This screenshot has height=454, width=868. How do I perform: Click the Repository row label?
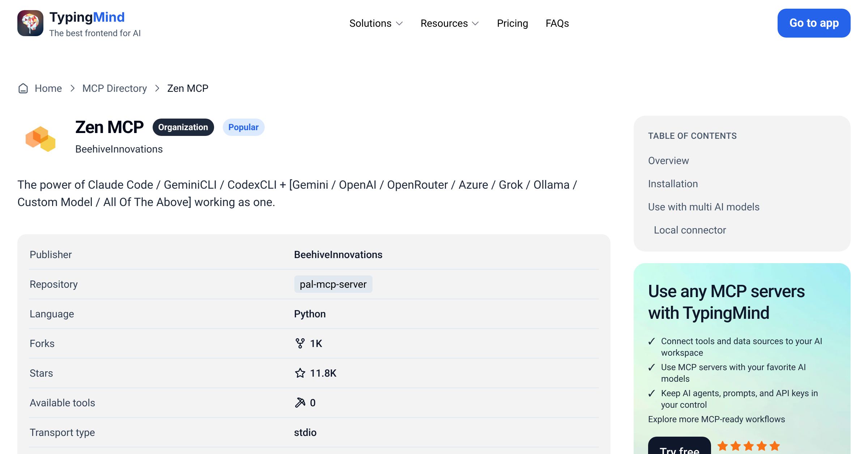coord(54,284)
